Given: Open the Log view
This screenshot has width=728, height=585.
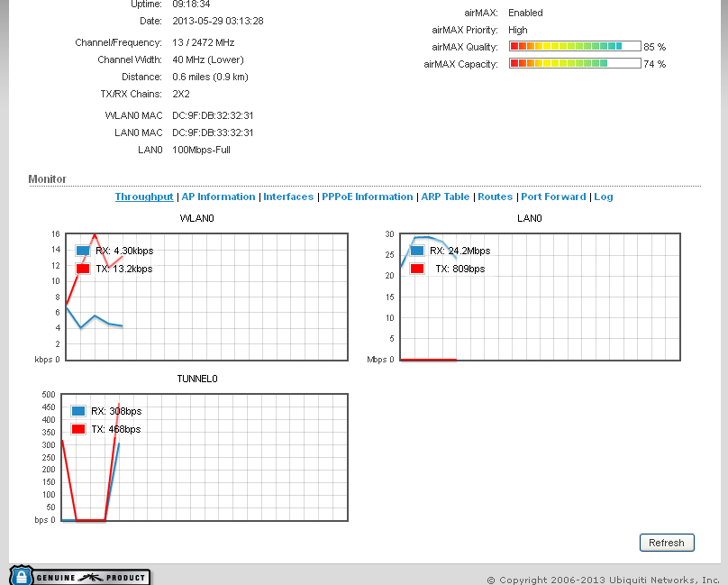Looking at the screenshot, I should (x=604, y=197).
